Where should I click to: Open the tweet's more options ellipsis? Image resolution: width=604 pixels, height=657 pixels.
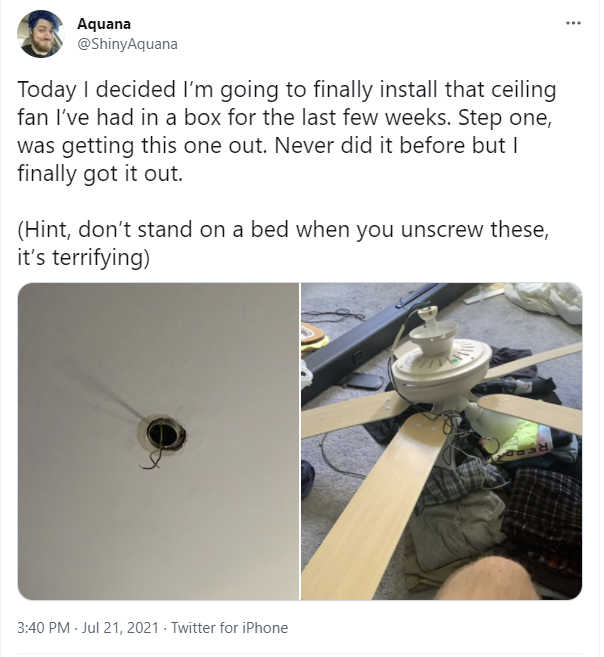point(573,23)
